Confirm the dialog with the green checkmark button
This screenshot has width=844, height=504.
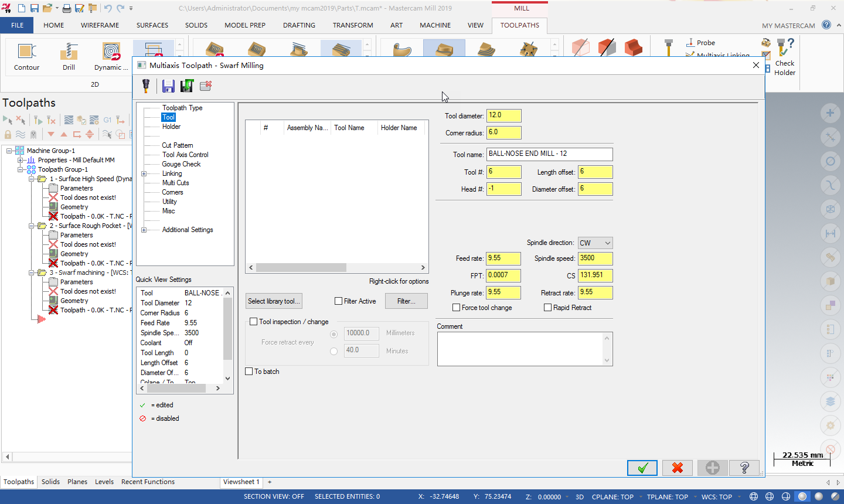click(642, 468)
